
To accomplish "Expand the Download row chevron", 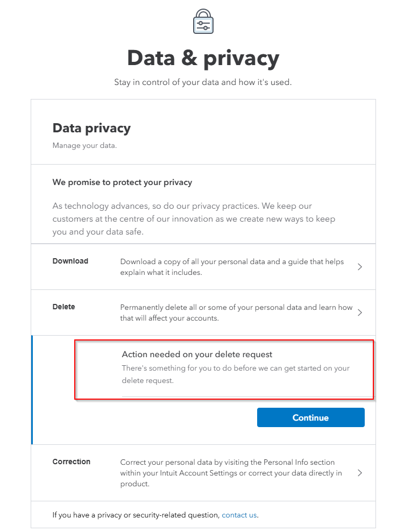I will coord(360,266).
